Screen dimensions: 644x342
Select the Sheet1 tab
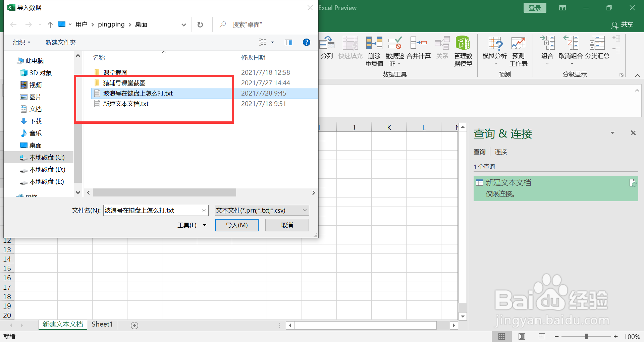click(x=102, y=324)
